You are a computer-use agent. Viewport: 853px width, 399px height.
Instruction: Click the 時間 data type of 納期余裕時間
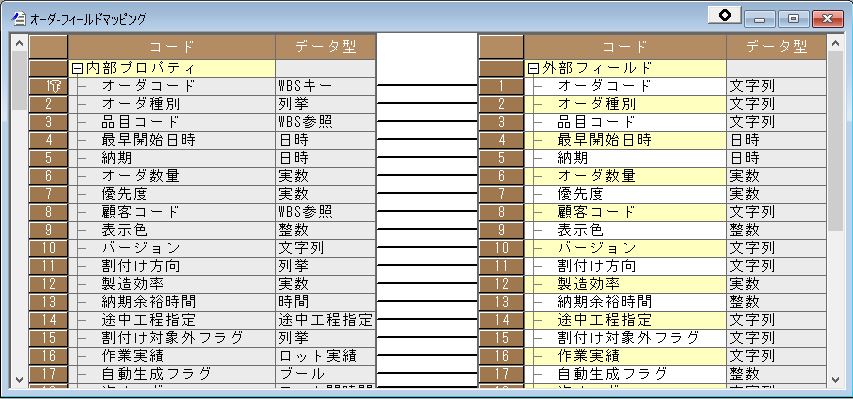[325, 302]
